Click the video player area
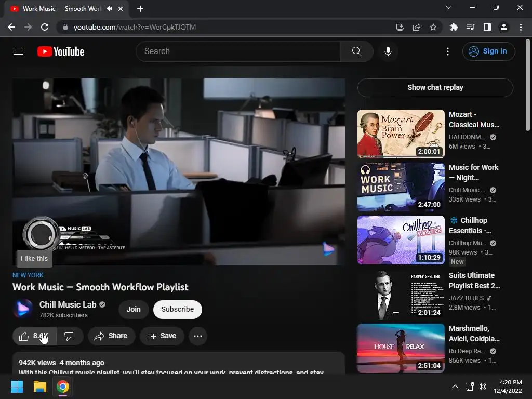 179,171
